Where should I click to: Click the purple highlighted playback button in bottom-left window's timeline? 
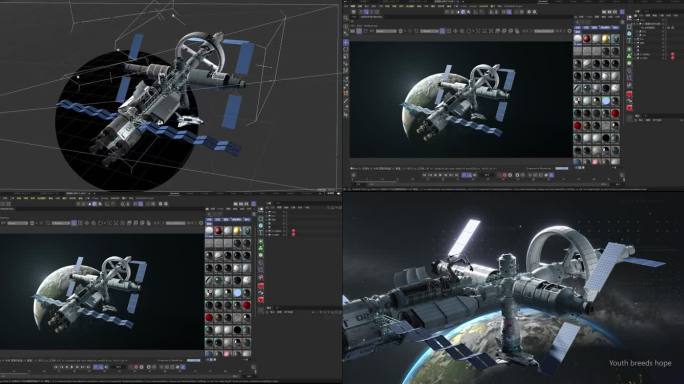tap(98, 367)
